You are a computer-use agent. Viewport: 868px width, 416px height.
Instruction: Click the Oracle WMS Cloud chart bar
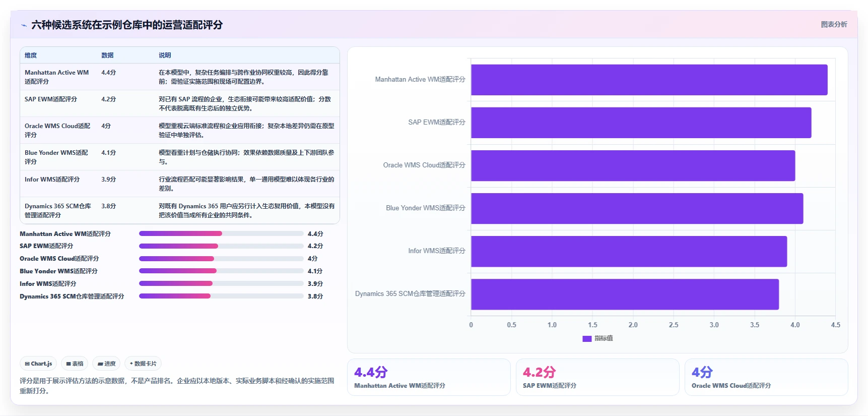click(633, 165)
